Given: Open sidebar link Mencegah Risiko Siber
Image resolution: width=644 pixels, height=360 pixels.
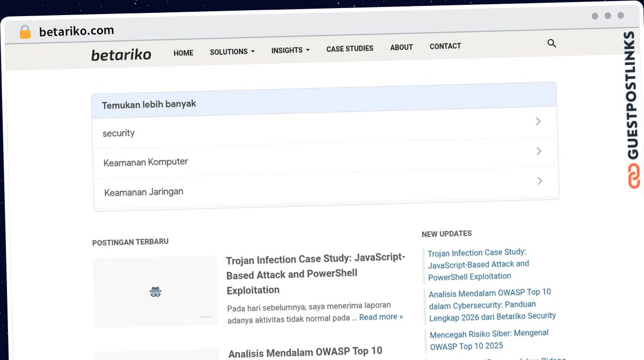Looking at the screenshot, I should point(489,340).
